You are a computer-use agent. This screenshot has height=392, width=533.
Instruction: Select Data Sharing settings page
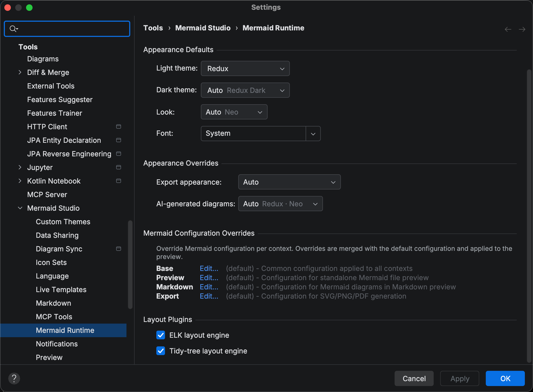tap(57, 235)
